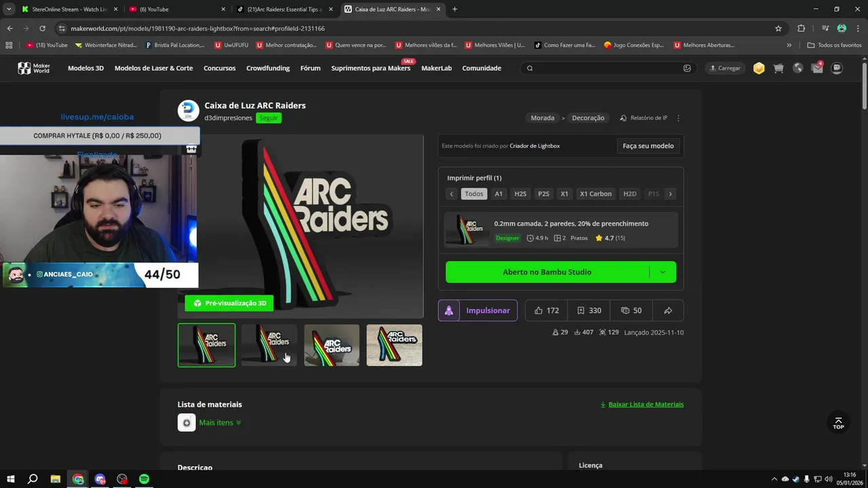
Task: Open image search icon in search bar
Action: click(x=687, y=68)
